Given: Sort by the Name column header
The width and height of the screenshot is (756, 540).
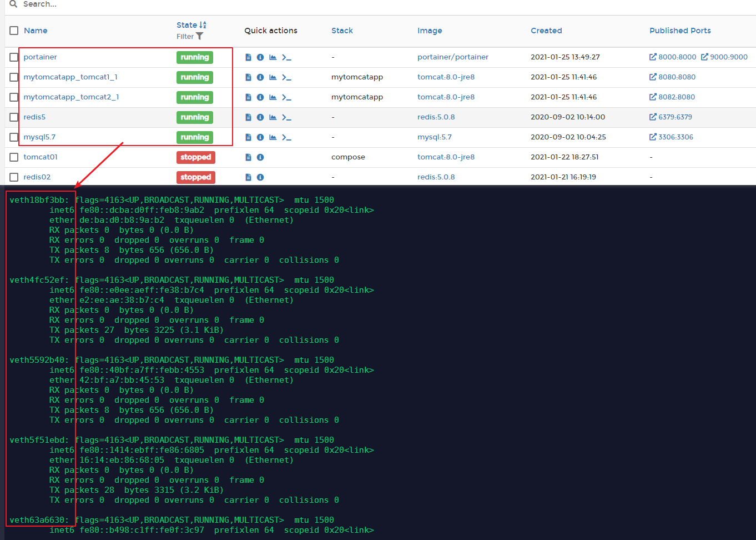Looking at the screenshot, I should tap(36, 31).
